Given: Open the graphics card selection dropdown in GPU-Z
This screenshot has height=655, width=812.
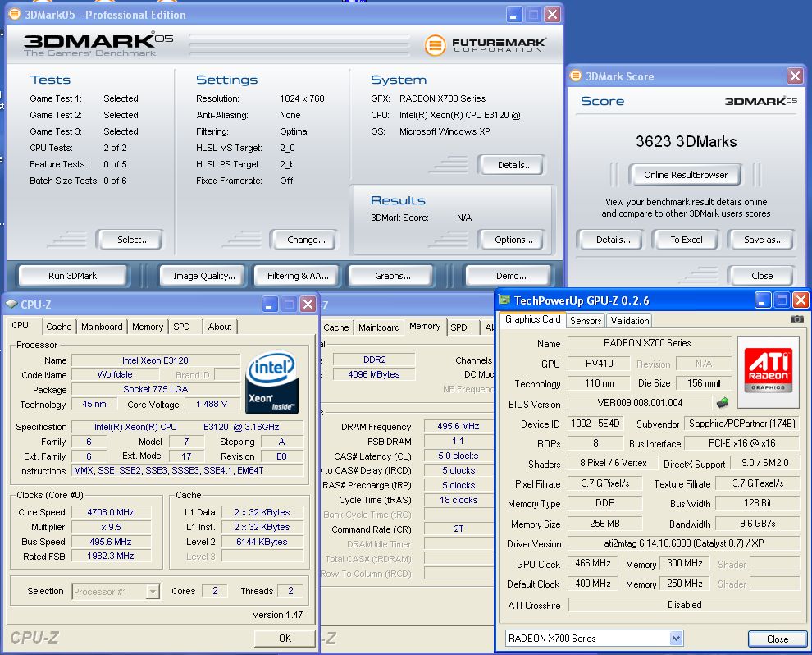Looking at the screenshot, I should point(676,638).
